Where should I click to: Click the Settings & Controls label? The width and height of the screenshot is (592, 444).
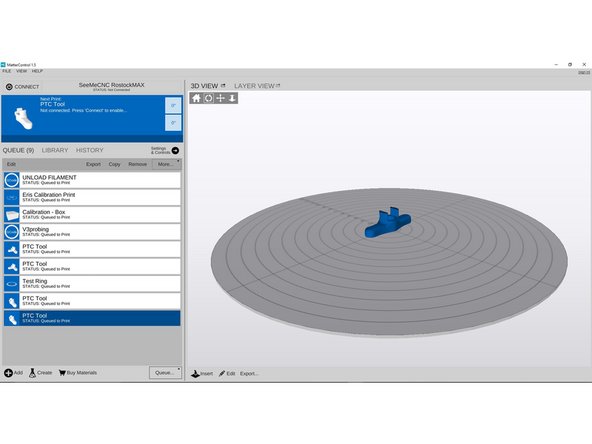[x=160, y=150]
